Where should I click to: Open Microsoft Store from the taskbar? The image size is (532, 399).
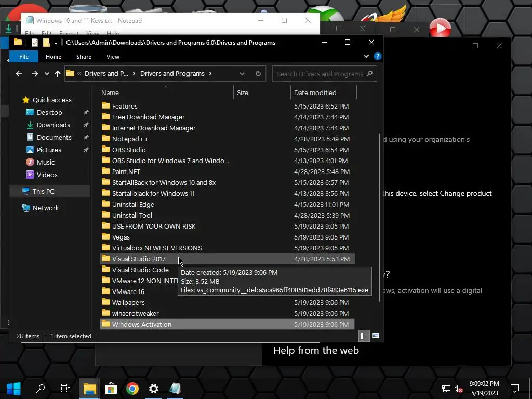(x=111, y=388)
